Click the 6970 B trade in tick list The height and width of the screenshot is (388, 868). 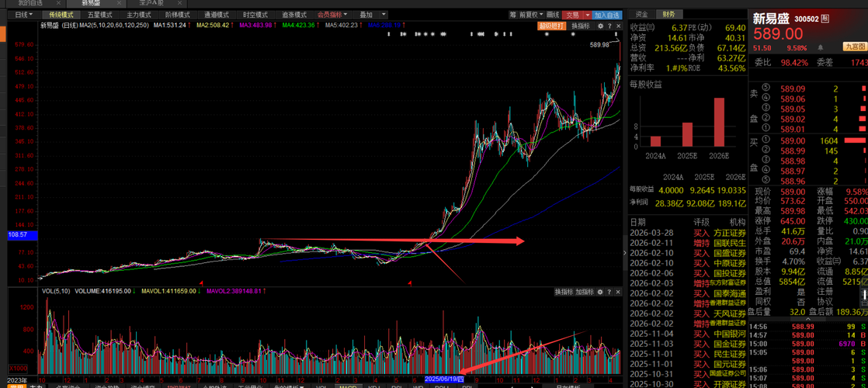(808, 344)
